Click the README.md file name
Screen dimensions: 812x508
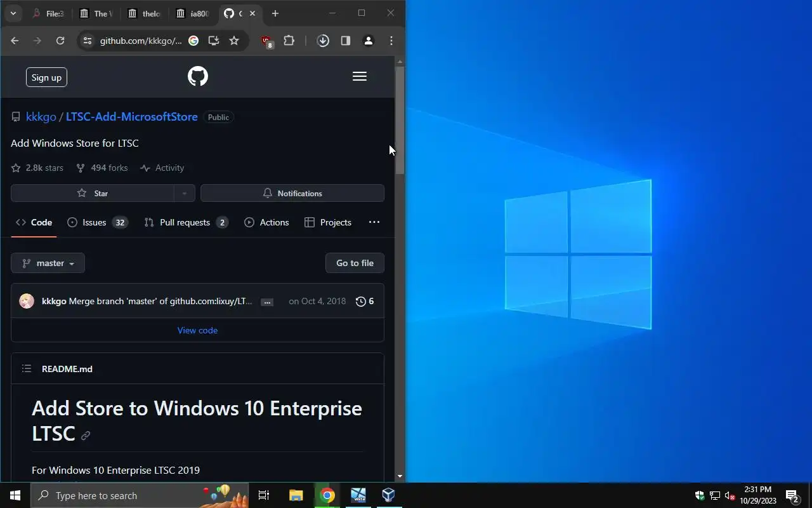coord(67,369)
